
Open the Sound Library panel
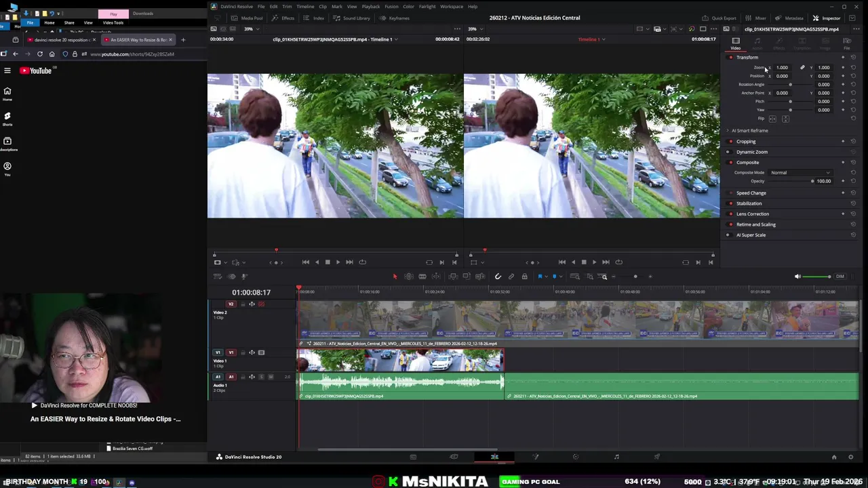pos(352,18)
